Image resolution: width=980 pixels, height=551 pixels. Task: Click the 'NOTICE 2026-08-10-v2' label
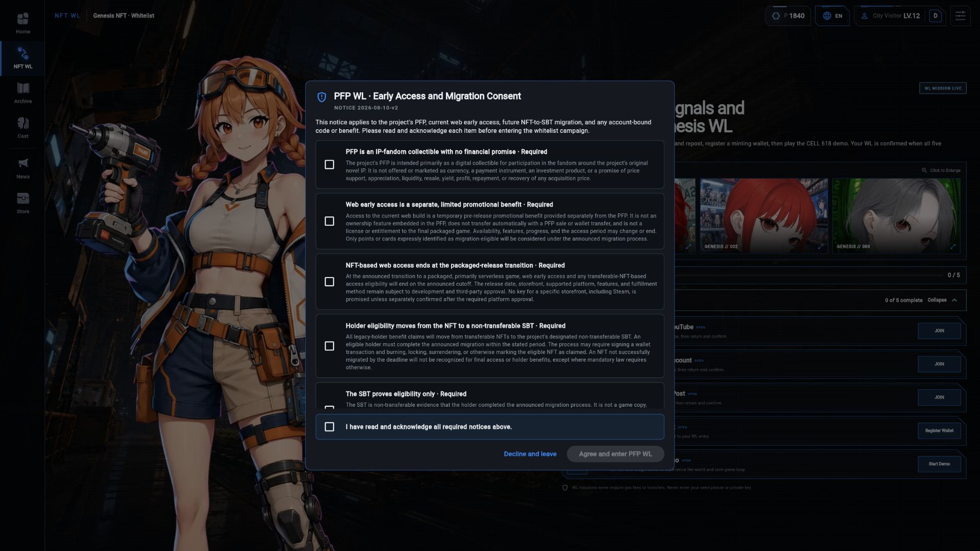[x=366, y=108]
